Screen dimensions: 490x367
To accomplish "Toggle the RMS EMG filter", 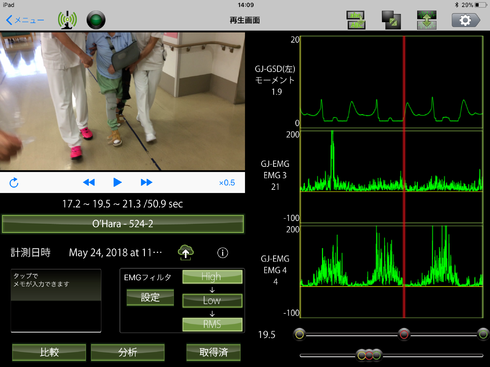I will coord(212,324).
